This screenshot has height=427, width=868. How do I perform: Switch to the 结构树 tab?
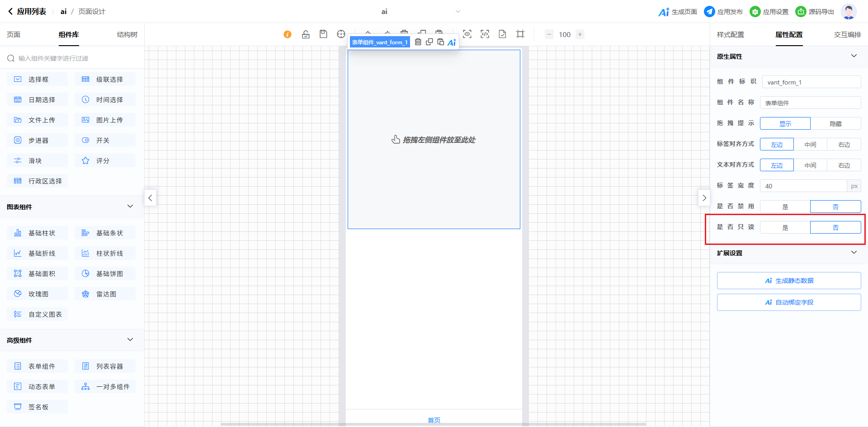(x=127, y=35)
